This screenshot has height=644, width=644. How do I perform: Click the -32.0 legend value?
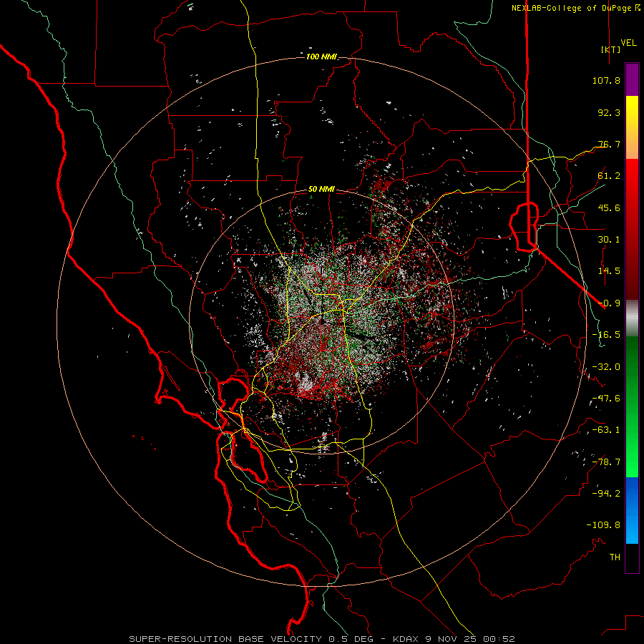(x=606, y=367)
